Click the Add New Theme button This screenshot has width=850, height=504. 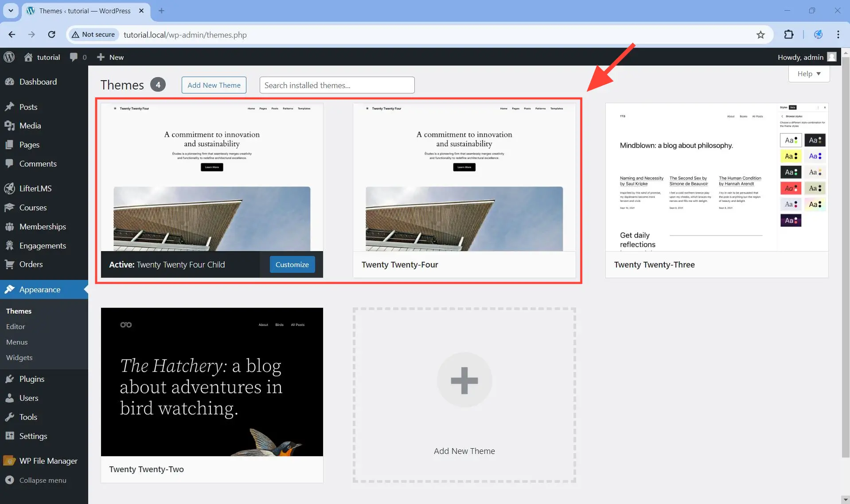point(214,85)
